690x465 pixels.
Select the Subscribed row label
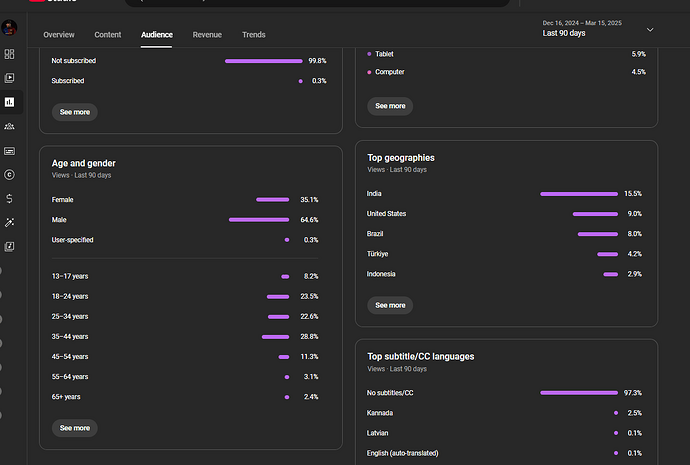coord(68,81)
